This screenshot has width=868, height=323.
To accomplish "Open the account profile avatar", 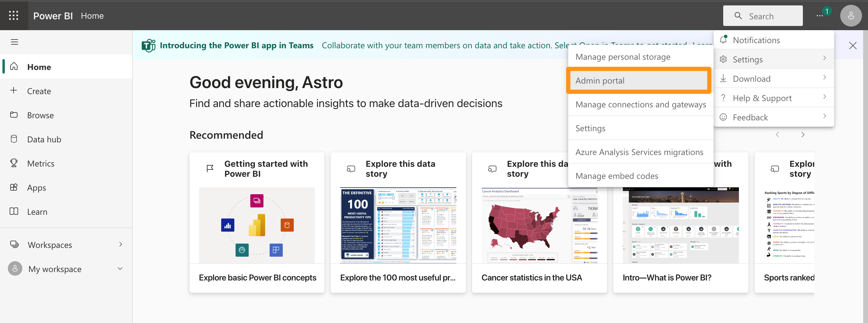I will [x=851, y=15].
